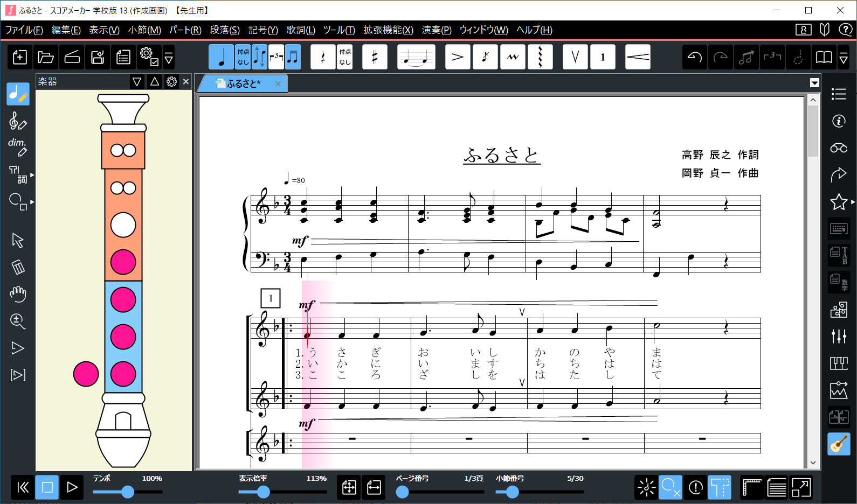Viewport: 857px width, 504px height.
Task: Select the zoom magnifier tool
Action: tap(18, 321)
